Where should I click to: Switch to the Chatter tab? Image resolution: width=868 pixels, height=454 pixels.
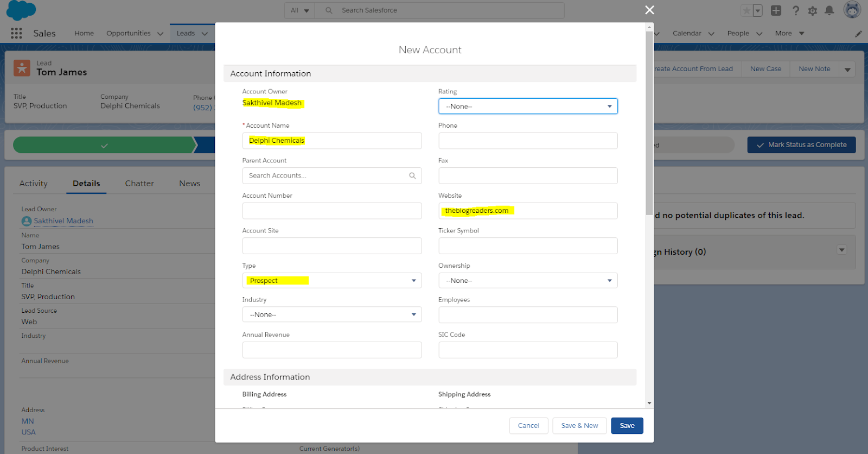click(139, 184)
